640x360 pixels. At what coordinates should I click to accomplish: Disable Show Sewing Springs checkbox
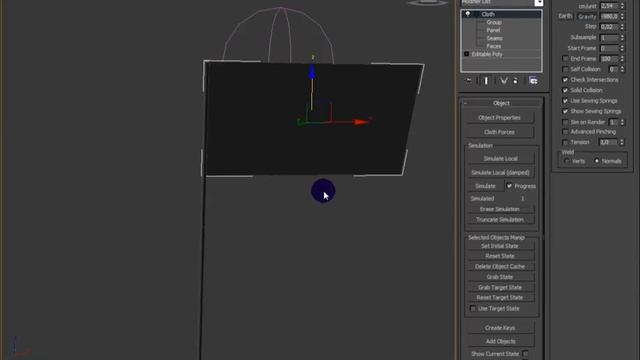coord(565,111)
